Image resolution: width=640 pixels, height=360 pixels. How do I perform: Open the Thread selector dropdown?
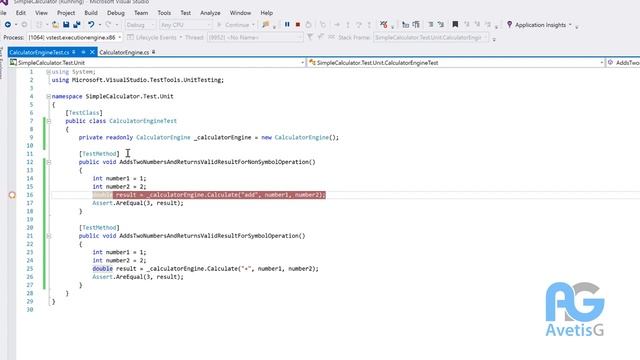coord(255,38)
